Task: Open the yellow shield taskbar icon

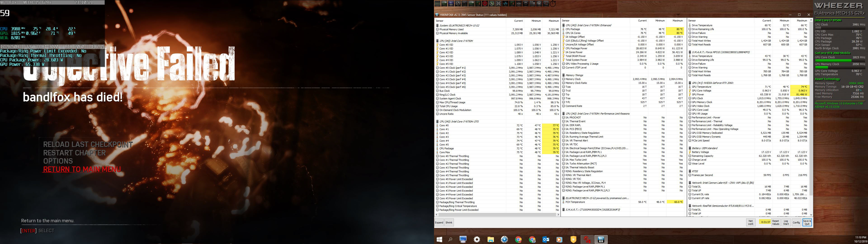Action: [573, 240]
